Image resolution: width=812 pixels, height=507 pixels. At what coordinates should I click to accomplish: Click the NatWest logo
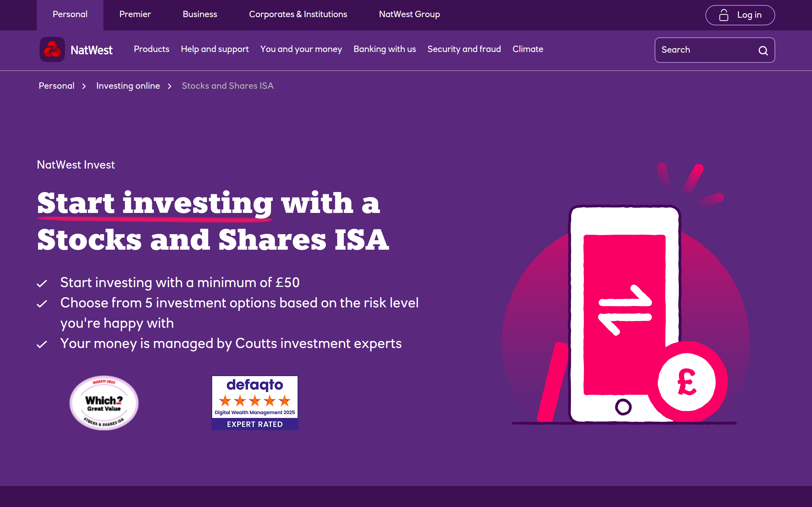[53, 50]
